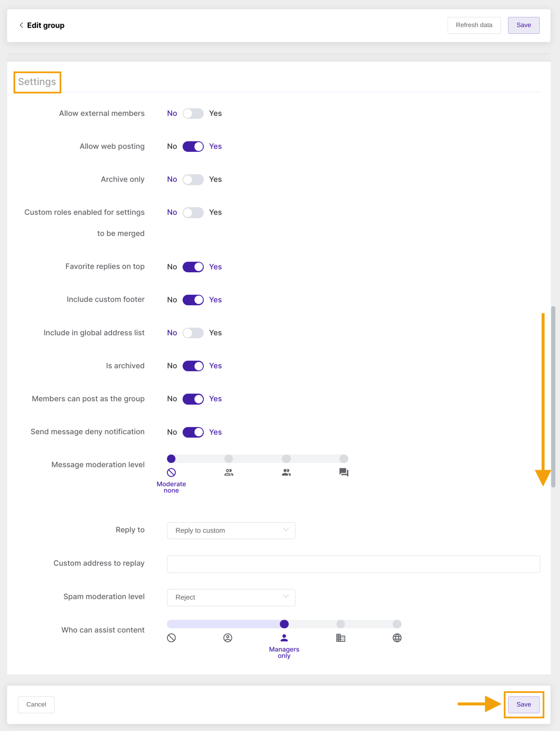Select the moderate all messages chat icon
560x731 pixels.
(343, 472)
